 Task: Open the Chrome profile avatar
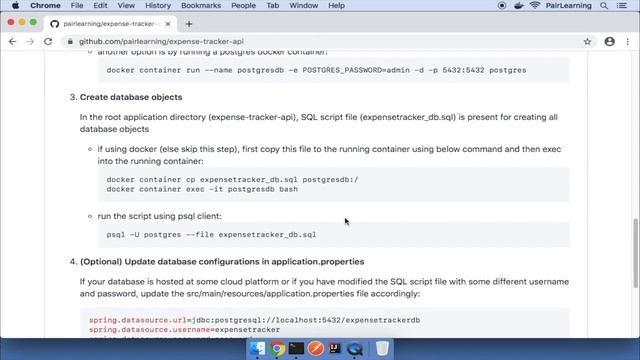(610, 42)
